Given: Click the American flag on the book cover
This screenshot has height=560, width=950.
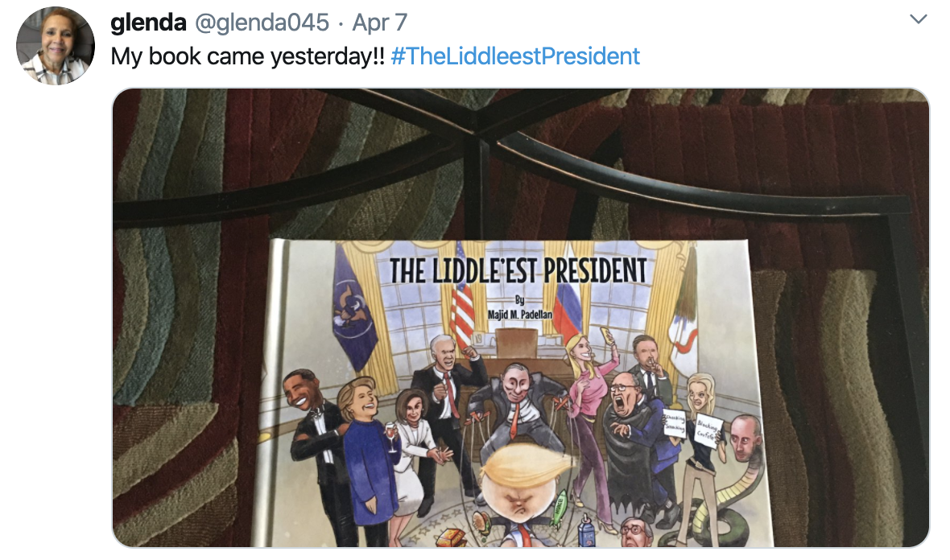Looking at the screenshot, I should pyautogui.click(x=461, y=298).
